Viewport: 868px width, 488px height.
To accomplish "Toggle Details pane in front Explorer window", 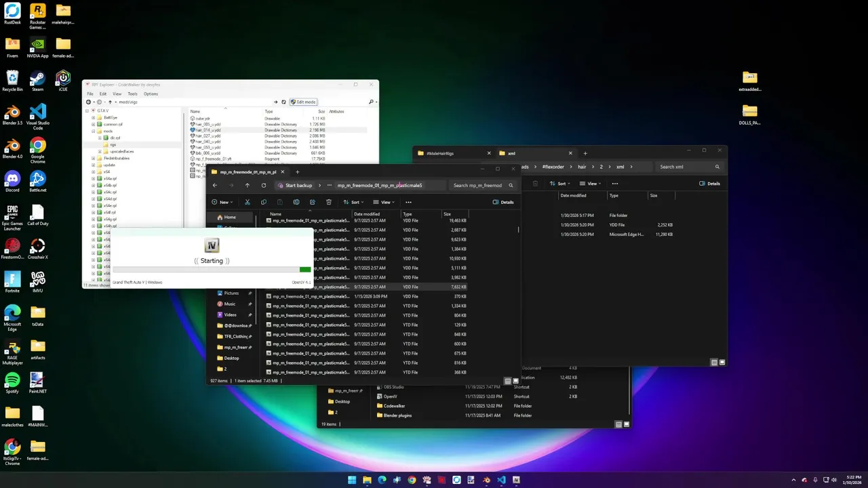I will (x=503, y=202).
